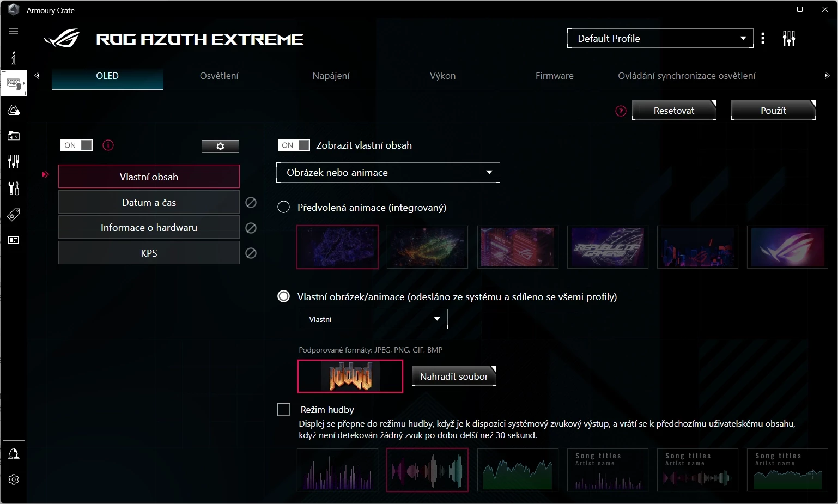The width and height of the screenshot is (838, 504).
Task: Click the disabled icon beside KPS
Action: coord(251,253)
